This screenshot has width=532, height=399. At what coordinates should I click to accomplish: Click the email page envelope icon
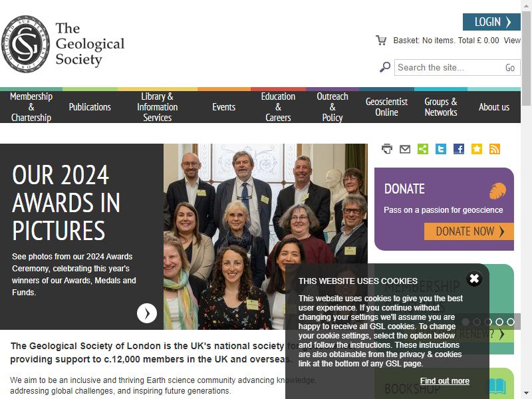click(405, 149)
